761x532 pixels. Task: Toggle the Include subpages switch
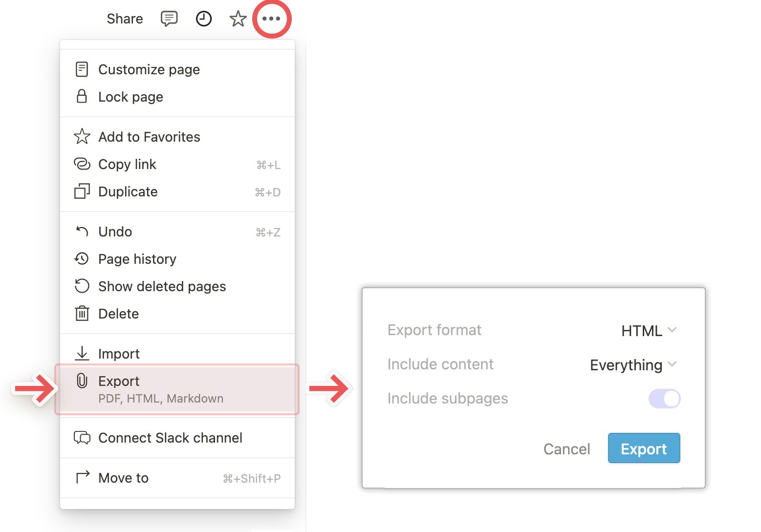(664, 399)
